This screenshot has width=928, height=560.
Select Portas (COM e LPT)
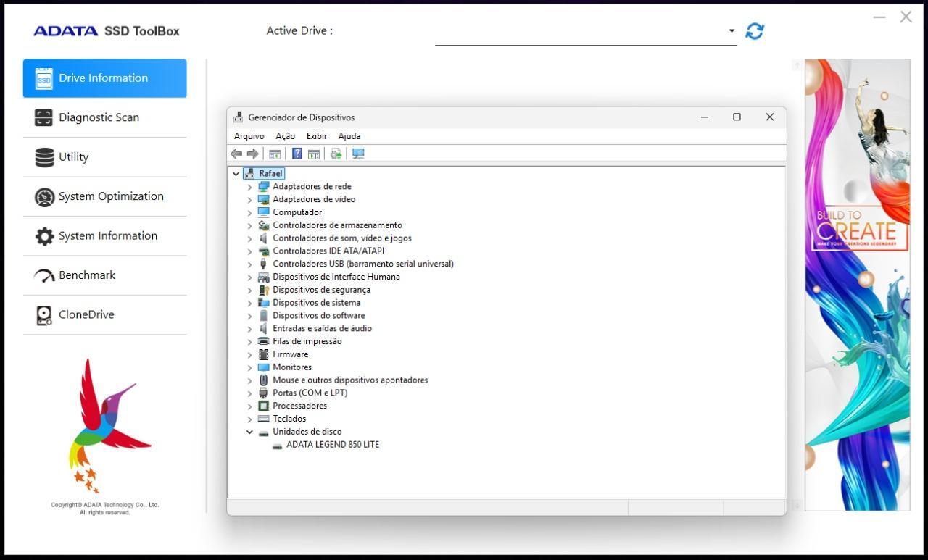[x=310, y=393]
